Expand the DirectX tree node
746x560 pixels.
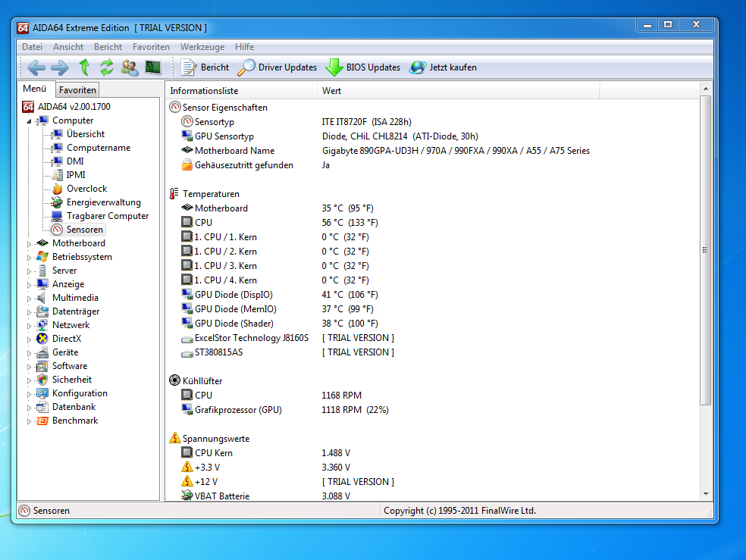29,339
